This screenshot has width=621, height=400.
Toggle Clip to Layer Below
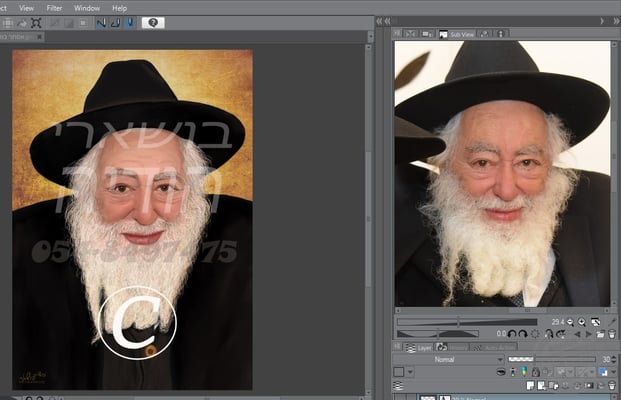click(501, 372)
